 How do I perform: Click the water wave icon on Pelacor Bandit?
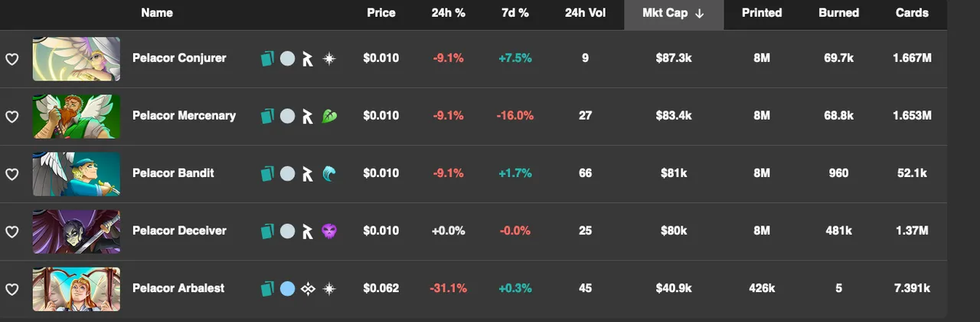click(329, 173)
